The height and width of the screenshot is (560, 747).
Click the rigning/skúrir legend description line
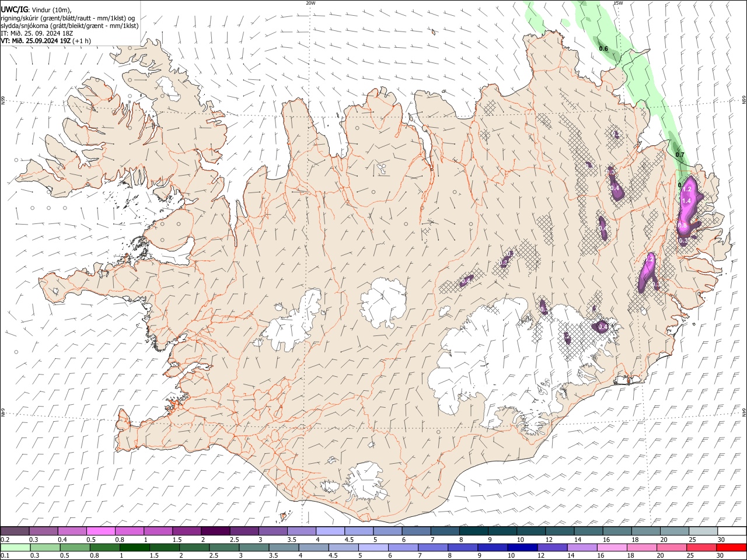pyautogui.click(x=68, y=17)
